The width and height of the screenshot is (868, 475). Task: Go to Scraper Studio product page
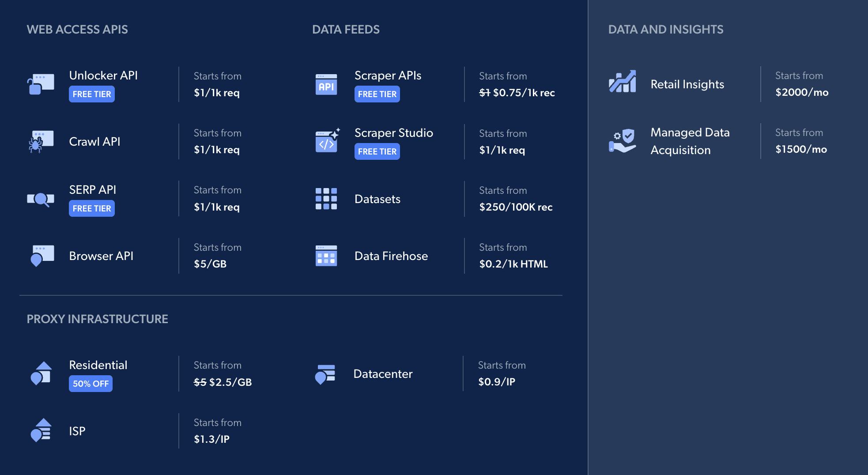pos(393,133)
